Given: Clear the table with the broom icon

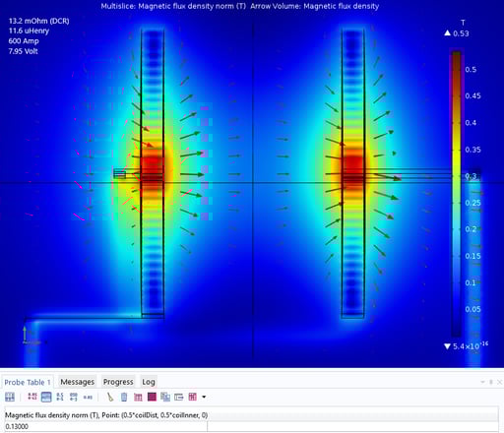Looking at the screenshot, I should point(110,397).
